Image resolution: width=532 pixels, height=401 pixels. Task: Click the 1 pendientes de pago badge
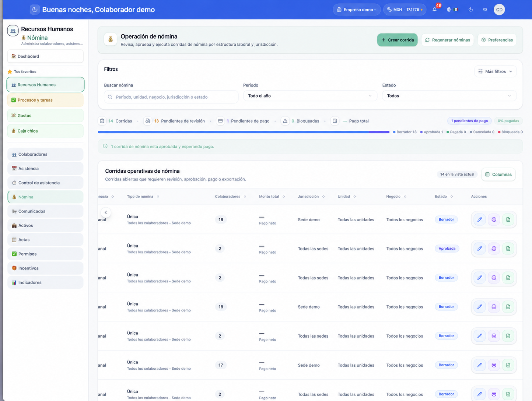tap(469, 121)
